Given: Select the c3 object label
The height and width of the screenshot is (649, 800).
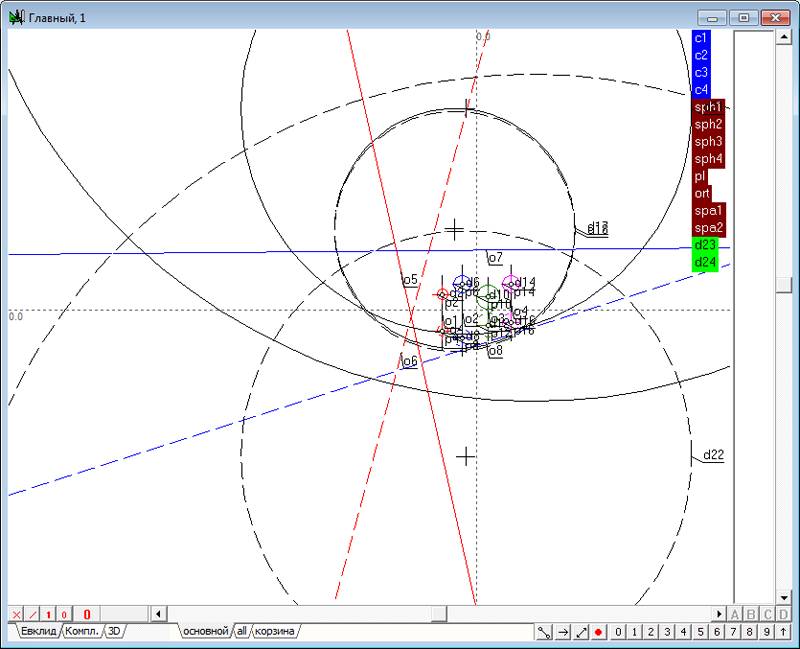Looking at the screenshot, I should [x=701, y=72].
